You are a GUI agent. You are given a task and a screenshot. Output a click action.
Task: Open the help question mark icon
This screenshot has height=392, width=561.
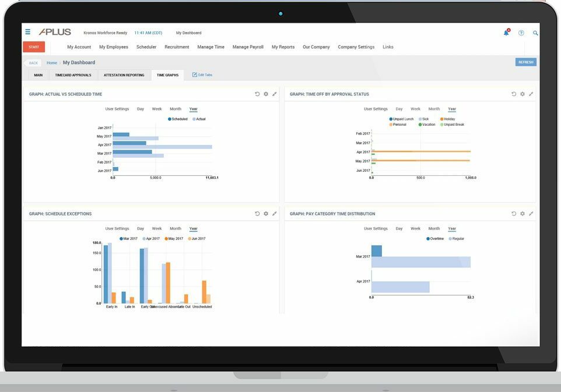[x=521, y=33]
